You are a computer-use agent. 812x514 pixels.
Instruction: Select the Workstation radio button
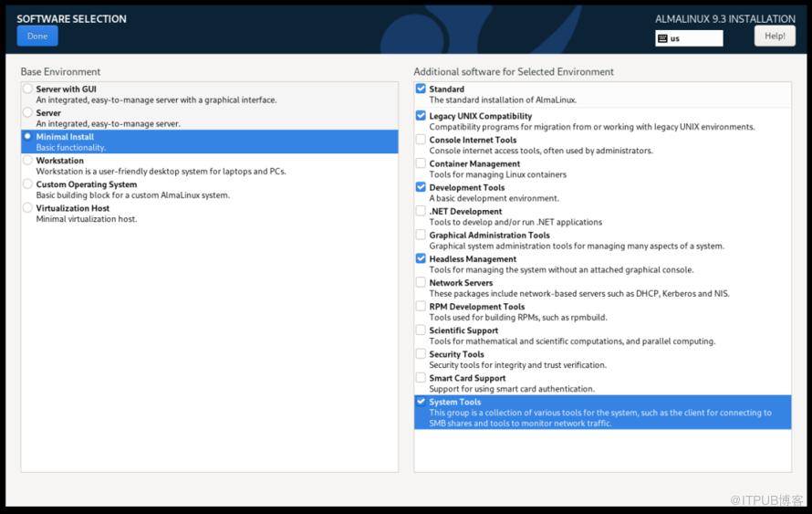click(28, 160)
